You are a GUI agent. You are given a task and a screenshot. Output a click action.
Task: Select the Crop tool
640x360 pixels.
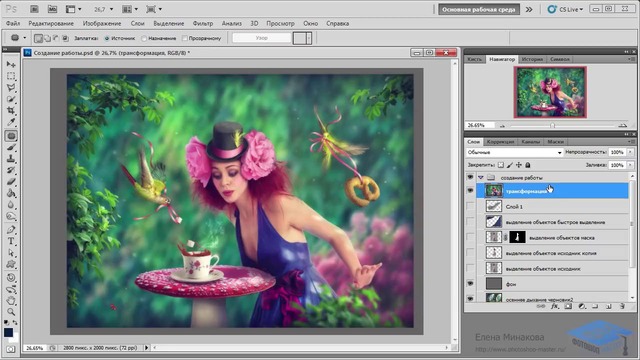point(11,110)
